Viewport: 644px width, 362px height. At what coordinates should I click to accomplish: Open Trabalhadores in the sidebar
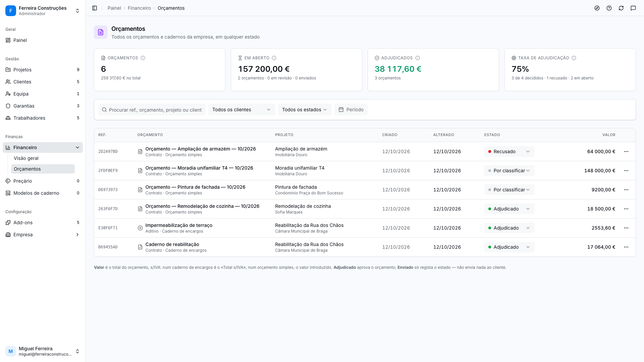pyautogui.click(x=43, y=118)
